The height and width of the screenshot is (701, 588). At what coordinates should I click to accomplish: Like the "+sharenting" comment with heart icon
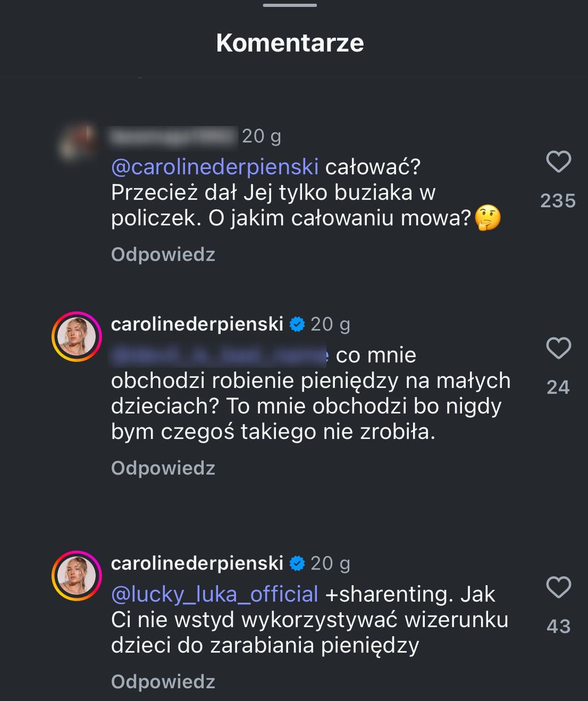[x=558, y=587]
